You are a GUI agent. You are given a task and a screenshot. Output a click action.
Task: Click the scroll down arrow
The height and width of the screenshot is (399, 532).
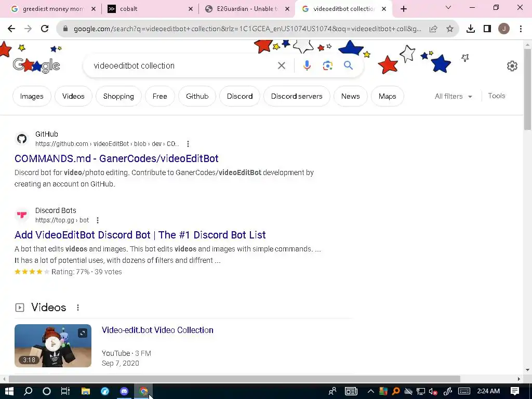pyautogui.click(x=527, y=370)
